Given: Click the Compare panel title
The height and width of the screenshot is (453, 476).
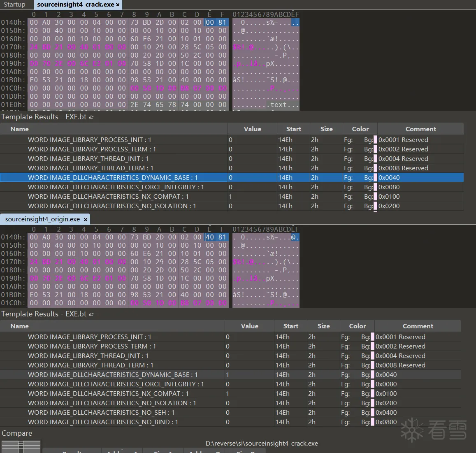Looking at the screenshot, I should (17, 433).
